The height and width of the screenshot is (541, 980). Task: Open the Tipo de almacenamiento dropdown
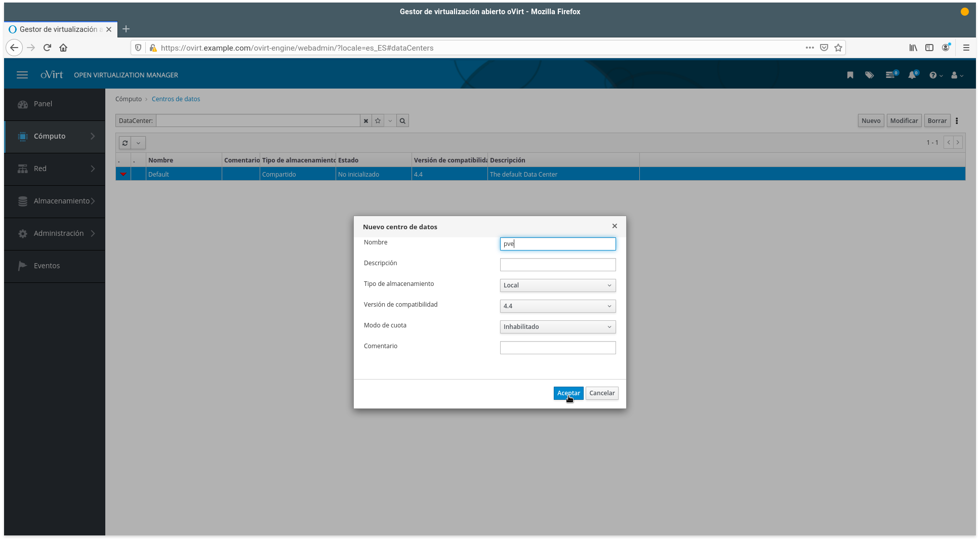(557, 285)
